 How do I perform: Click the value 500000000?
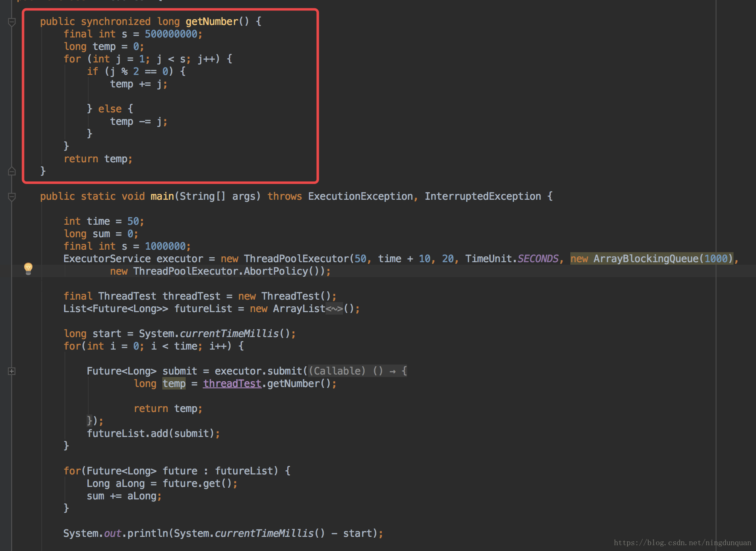tap(171, 34)
